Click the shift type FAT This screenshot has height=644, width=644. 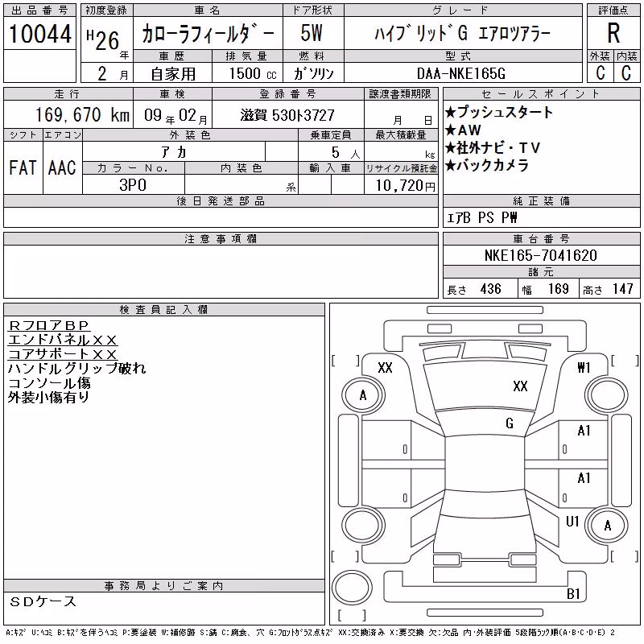tap(23, 167)
